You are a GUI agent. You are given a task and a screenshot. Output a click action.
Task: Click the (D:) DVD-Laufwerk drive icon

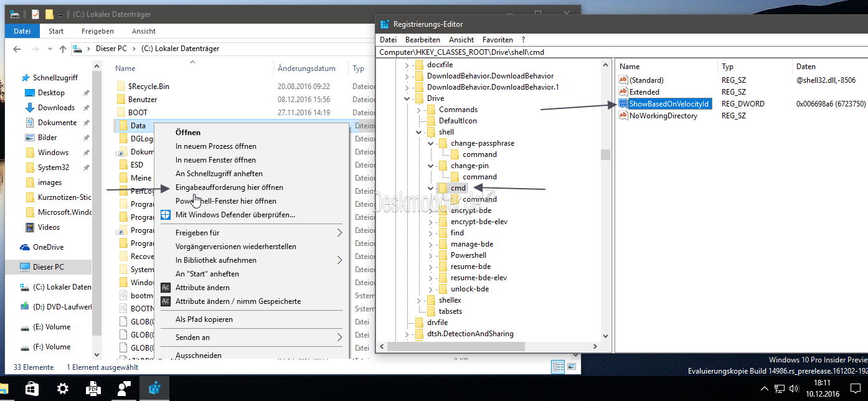tap(25, 307)
